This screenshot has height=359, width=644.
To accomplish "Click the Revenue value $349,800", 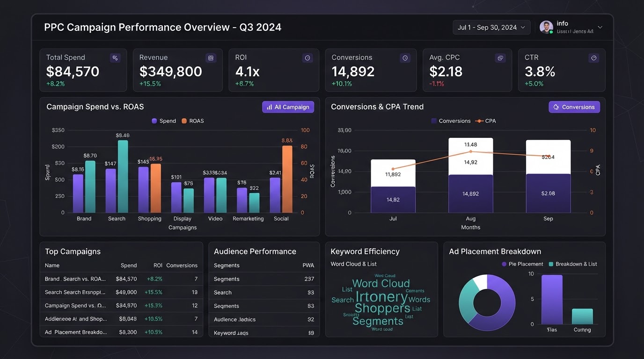I will pyautogui.click(x=171, y=72).
